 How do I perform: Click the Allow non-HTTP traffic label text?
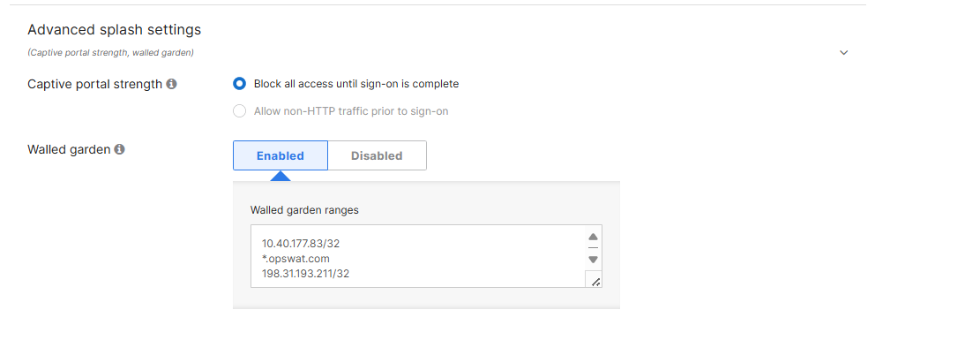tap(351, 111)
